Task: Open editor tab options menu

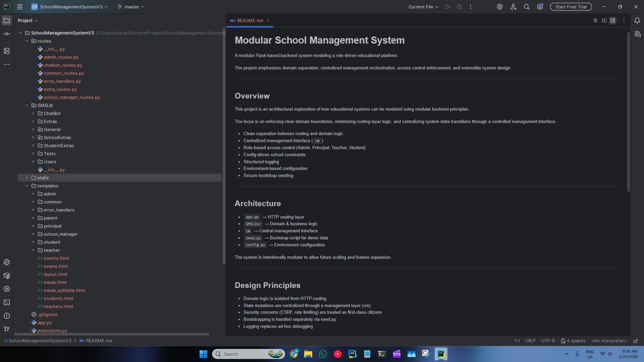Action: point(624,20)
